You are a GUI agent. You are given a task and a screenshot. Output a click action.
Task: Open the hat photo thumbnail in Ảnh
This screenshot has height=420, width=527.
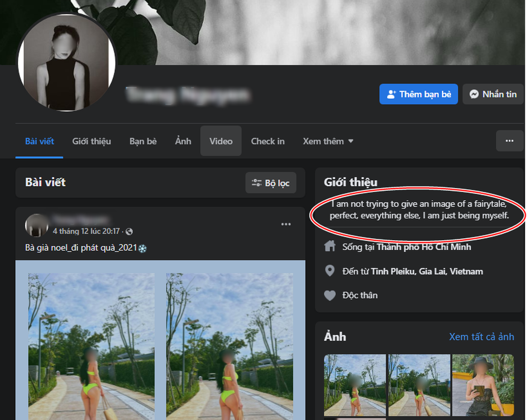click(x=483, y=385)
